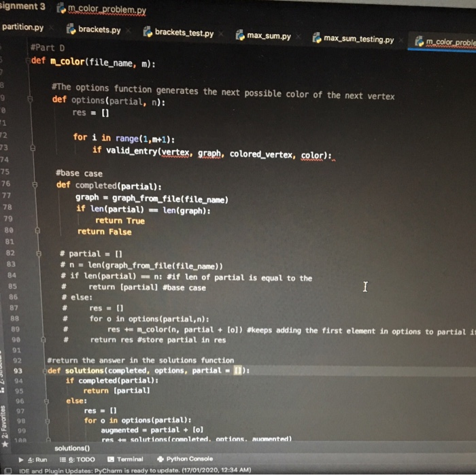Click the 'signment 3' folder in navigation bar
The image size is (476, 475).
click(x=22, y=6)
